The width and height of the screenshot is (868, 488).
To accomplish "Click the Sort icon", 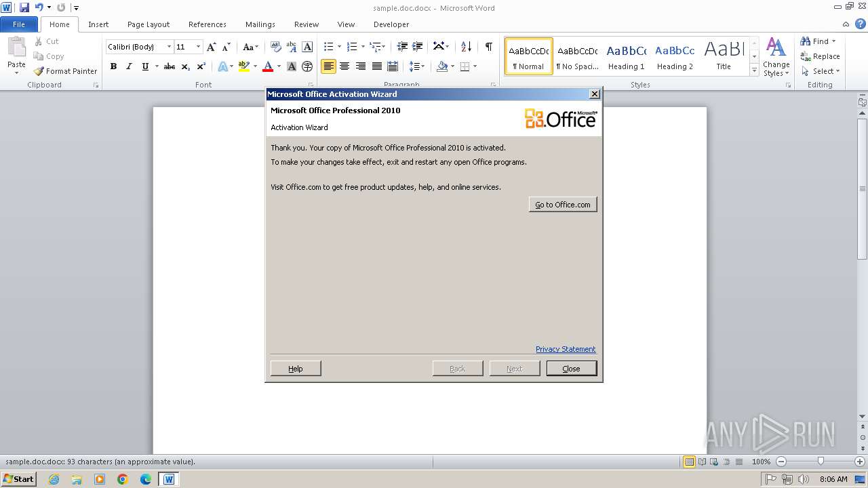I will point(466,47).
